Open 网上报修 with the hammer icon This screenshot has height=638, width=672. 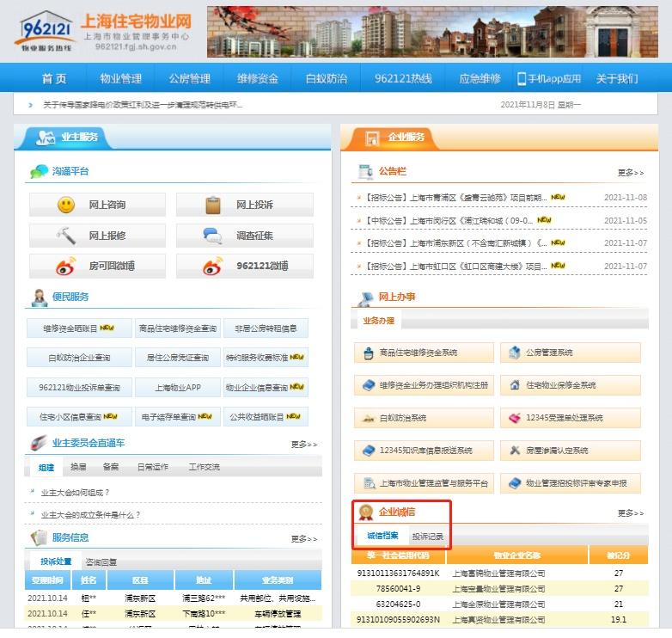pos(97,236)
